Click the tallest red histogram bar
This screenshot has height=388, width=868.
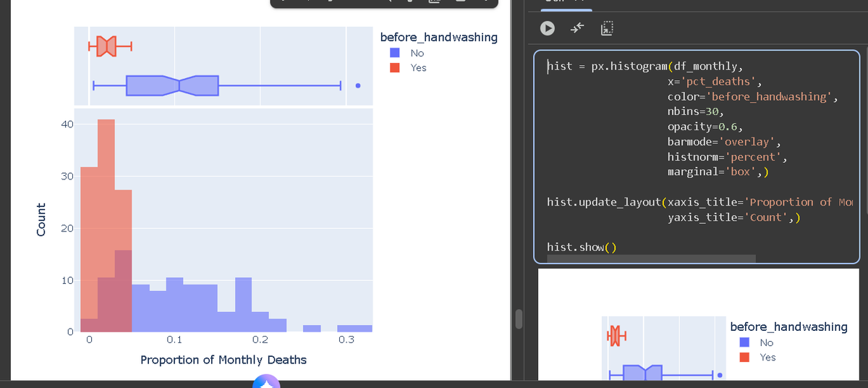(x=106, y=225)
